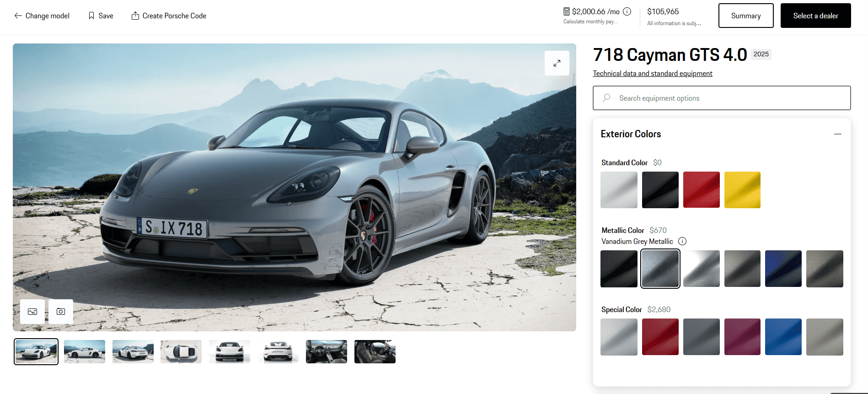Screen dimensions: 868x394
Task: Click the Create Porsche Code share icon
Action: click(x=135, y=16)
